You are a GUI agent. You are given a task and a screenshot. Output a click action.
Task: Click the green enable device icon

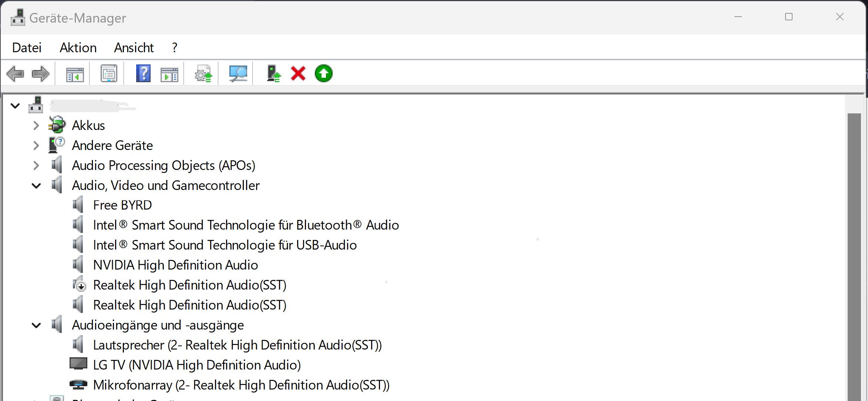(x=323, y=74)
